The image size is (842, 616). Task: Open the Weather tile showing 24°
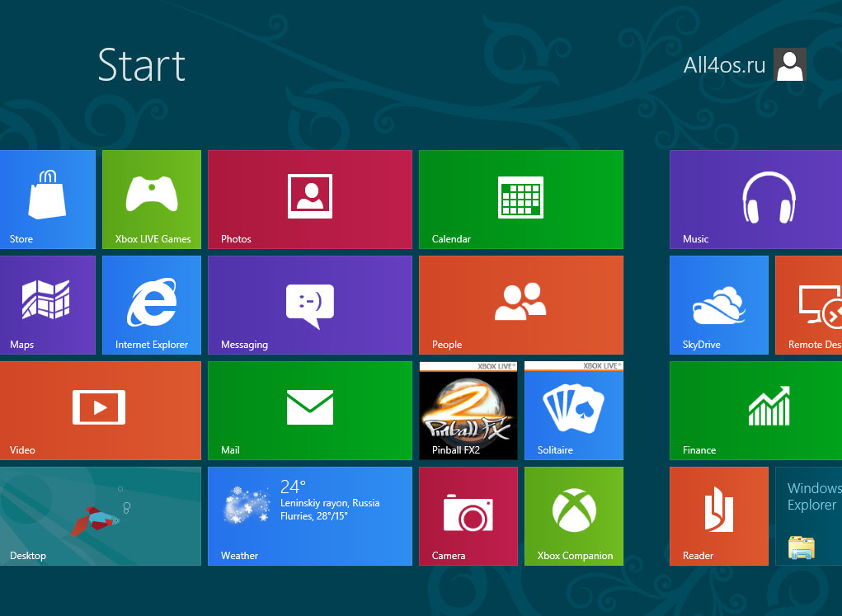pos(310,516)
